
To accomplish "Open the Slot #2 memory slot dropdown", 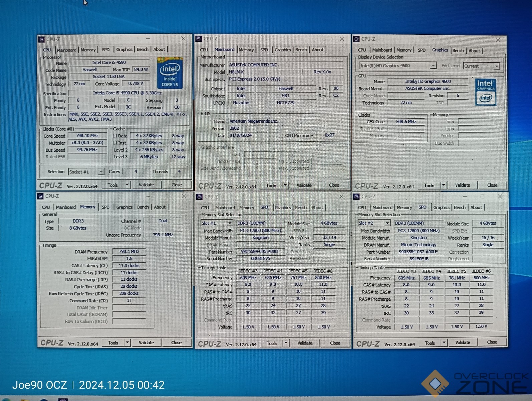I will [x=374, y=223].
